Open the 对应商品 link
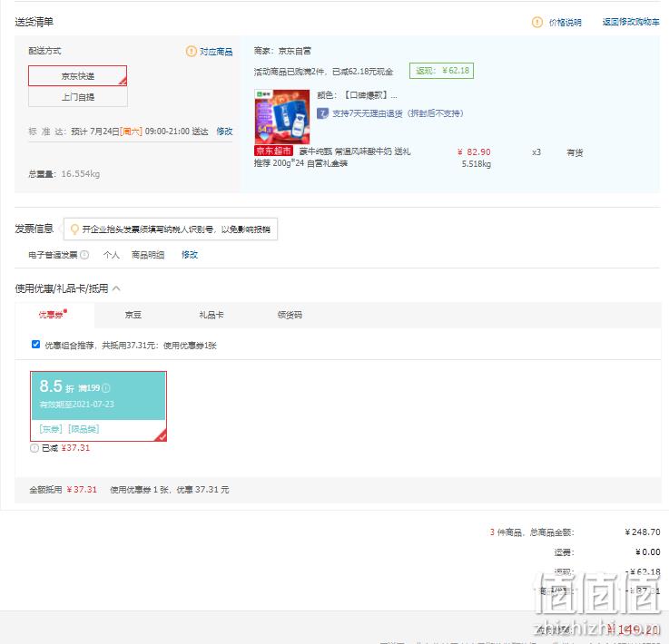This screenshot has width=669, height=644. tap(216, 52)
